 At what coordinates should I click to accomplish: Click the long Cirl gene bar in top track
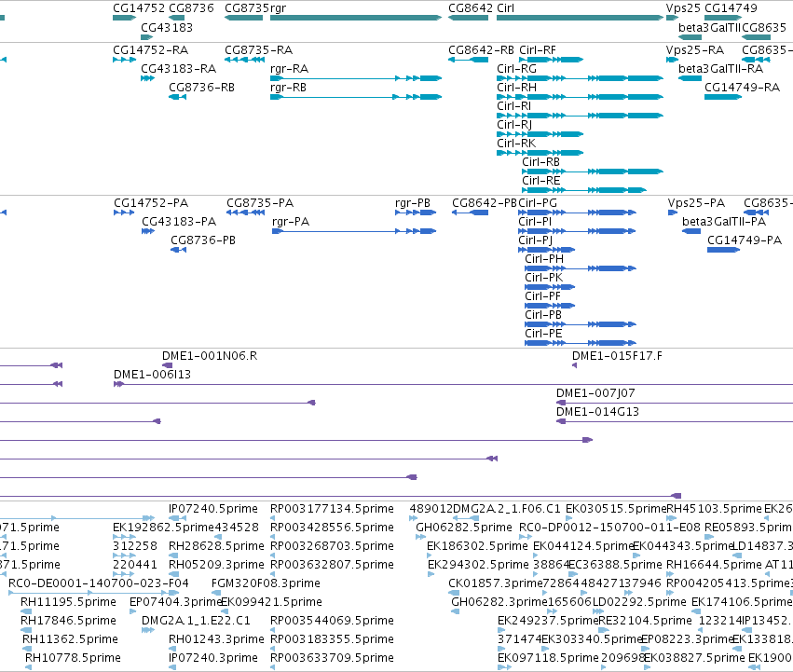[581, 18]
